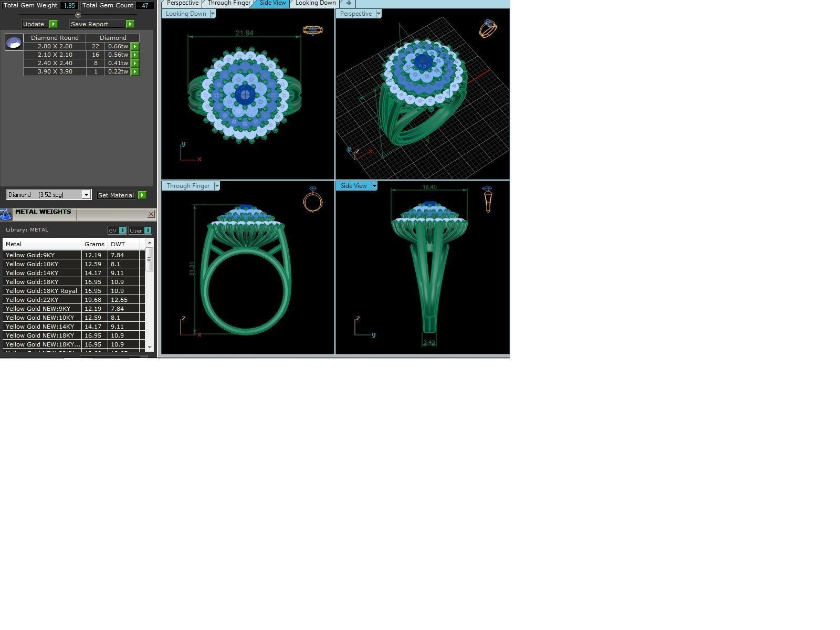Add a new viewport tab with plus

[349, 3]
